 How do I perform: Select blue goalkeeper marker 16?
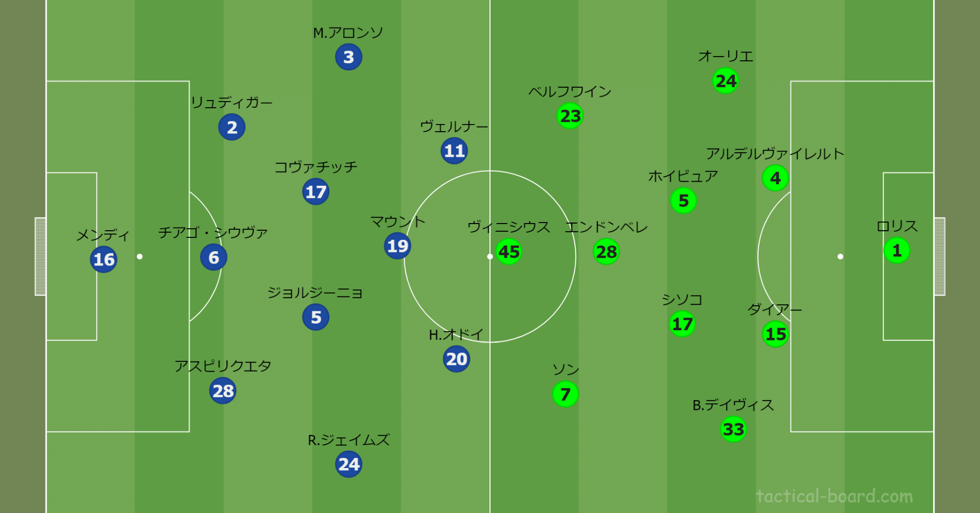click(x=104, y=259)
